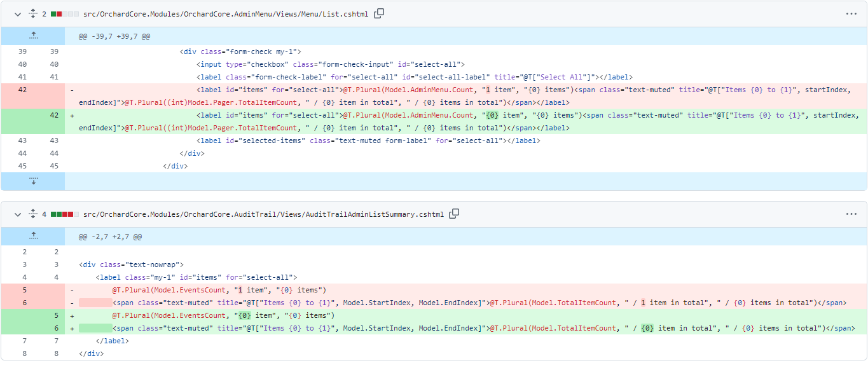Viewport: 868px width, 370px height.
Task: Expand all lines of List.cshtml
Action: point(33,14)
